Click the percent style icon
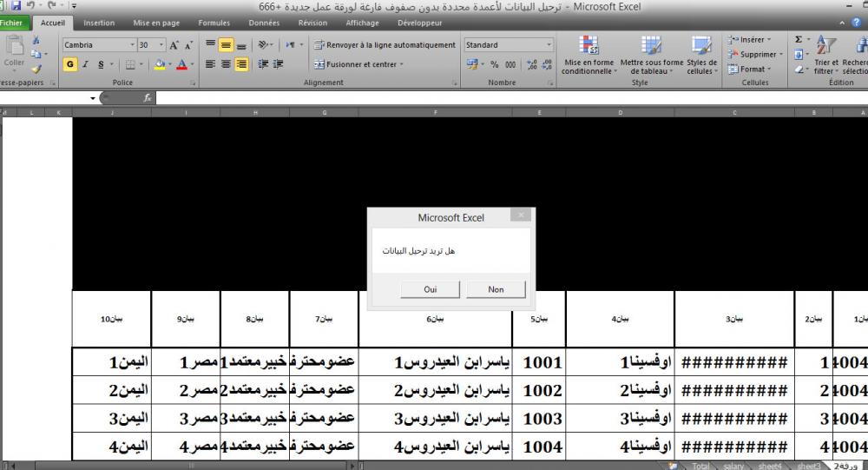This screenshot has width=868, height=470. point(495,64)
